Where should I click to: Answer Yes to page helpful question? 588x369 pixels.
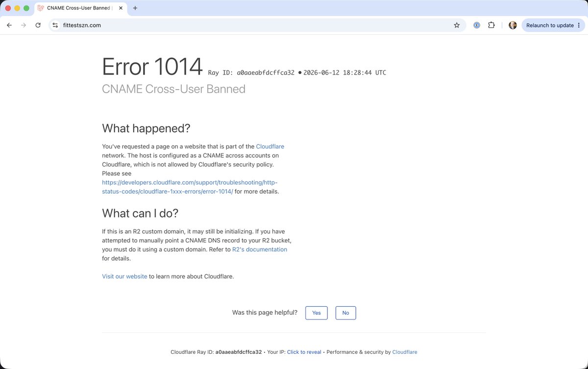317,313
